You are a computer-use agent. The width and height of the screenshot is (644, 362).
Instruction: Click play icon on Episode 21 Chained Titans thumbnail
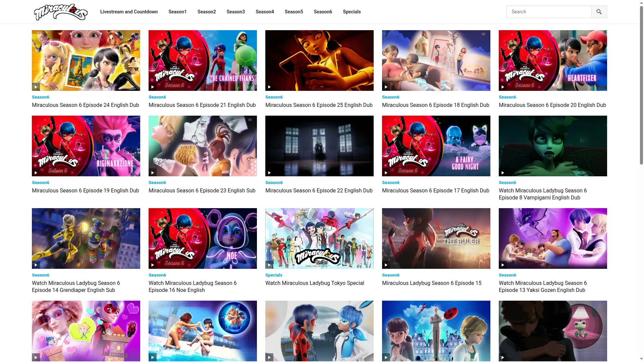point(153,87)
